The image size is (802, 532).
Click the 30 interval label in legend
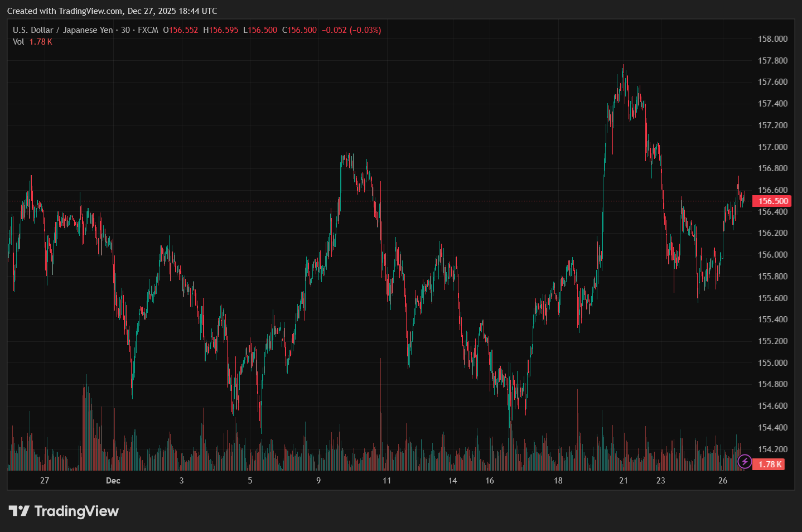coord(125,30)
